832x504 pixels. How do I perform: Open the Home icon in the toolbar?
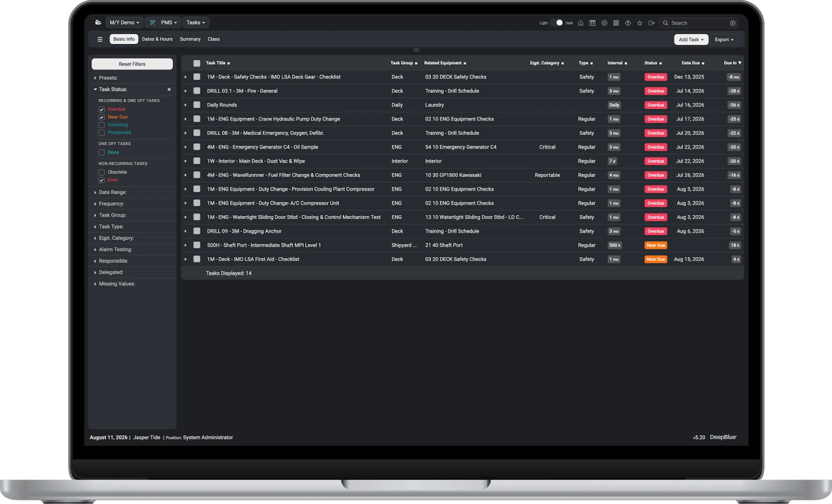coord(581,23)
